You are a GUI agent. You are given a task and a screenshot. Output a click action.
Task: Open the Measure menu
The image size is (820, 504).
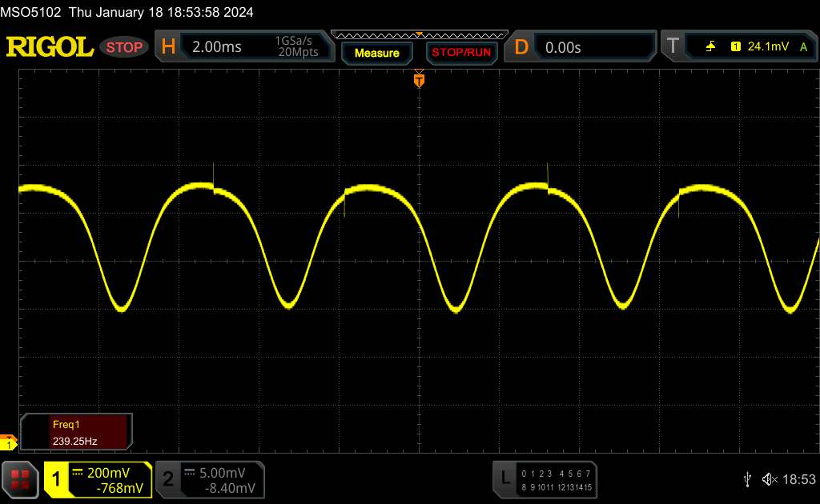click(376, 54)
